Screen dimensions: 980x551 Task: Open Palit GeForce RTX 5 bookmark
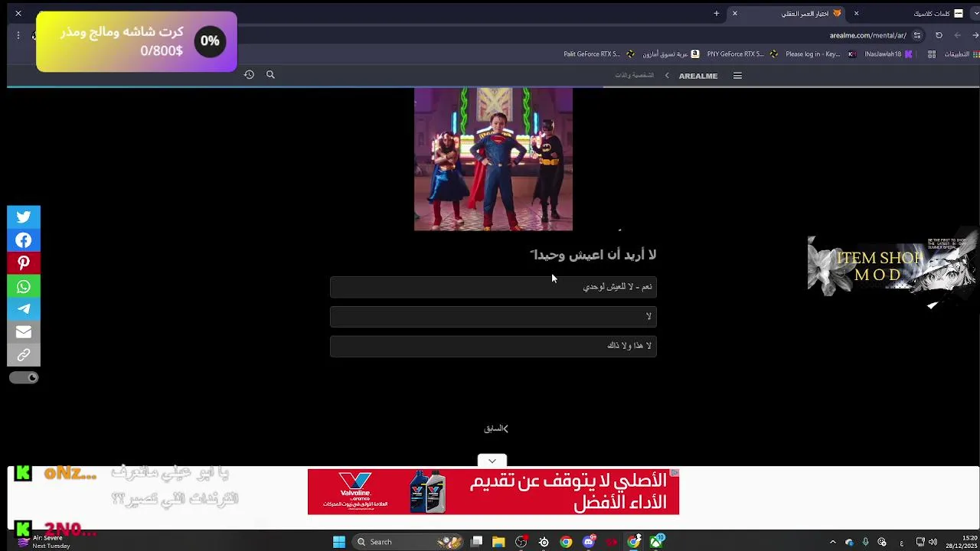coord(599,54)
